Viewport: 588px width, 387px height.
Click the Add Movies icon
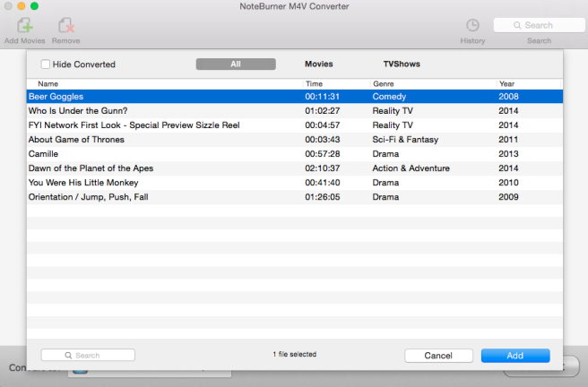[24, 26]
